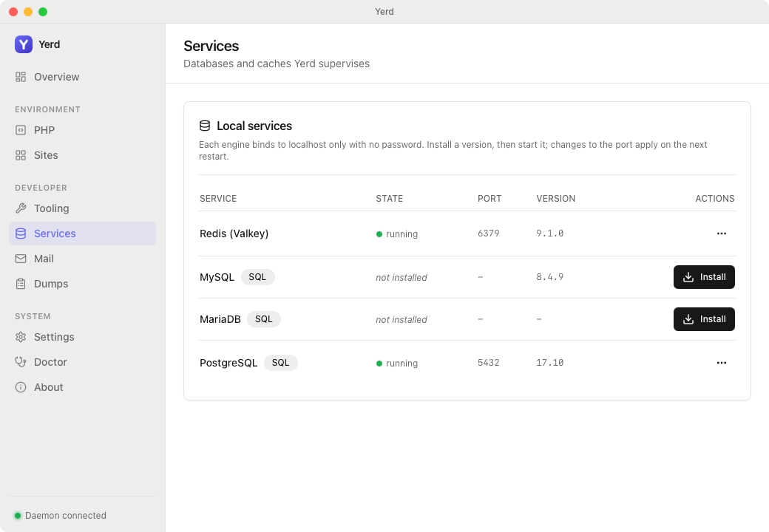Click the MySQL version 8.4.9
Viewport: 769px width, 532px height.
(550, 277)
